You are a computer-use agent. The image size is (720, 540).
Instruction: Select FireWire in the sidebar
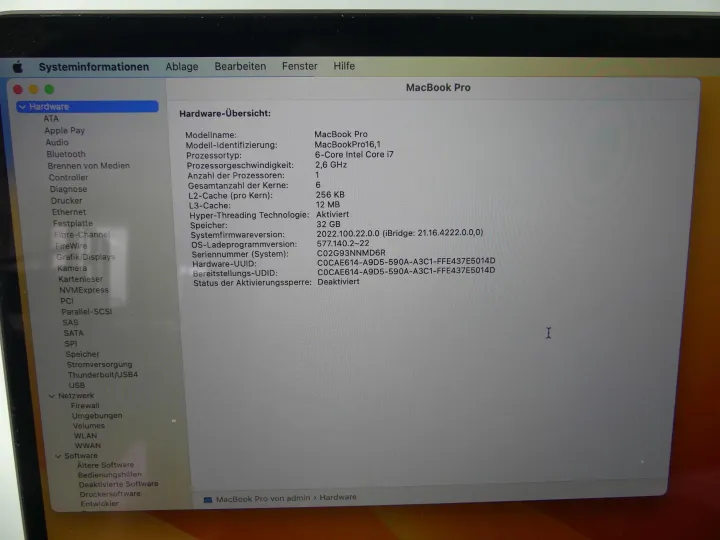pos(71,246)
